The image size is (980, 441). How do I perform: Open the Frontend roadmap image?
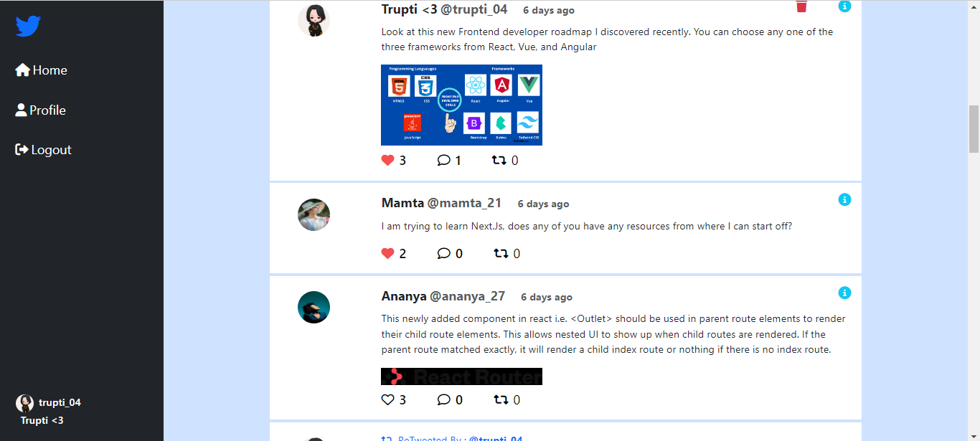(461, 105)
